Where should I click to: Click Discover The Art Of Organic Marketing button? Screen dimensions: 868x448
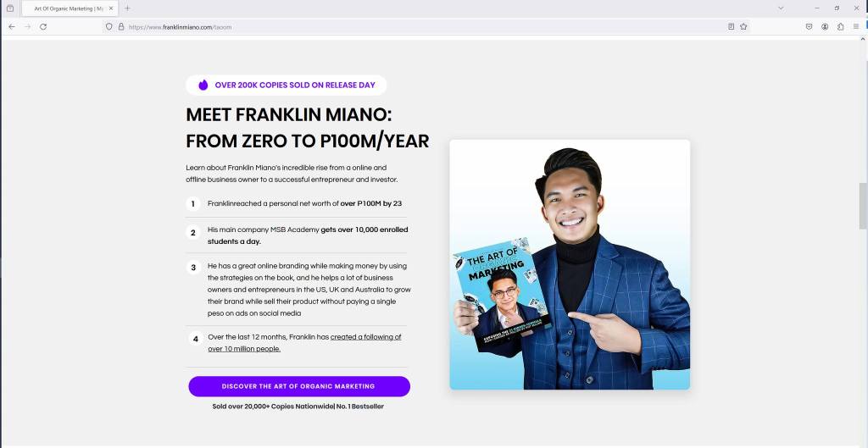coord(299,387)
